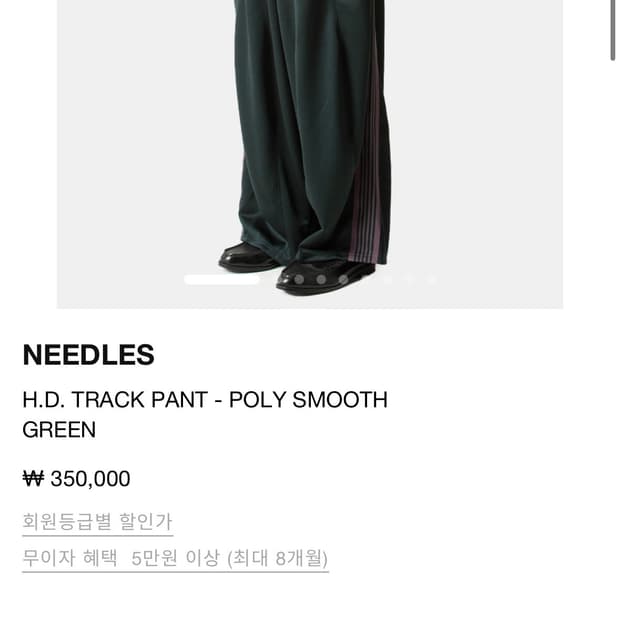Select the active first-slide indicator pill
This screenshot has height=620, width=620.
[222, 280]
